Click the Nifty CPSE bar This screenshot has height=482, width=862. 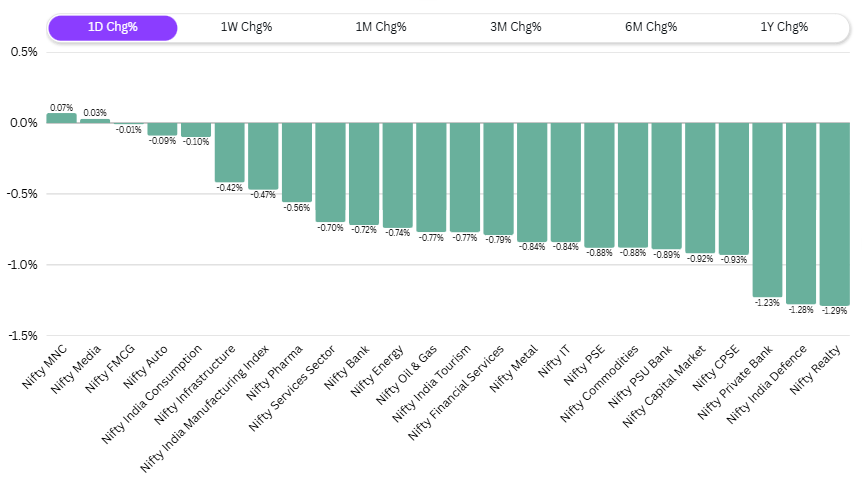click(733, 188)
